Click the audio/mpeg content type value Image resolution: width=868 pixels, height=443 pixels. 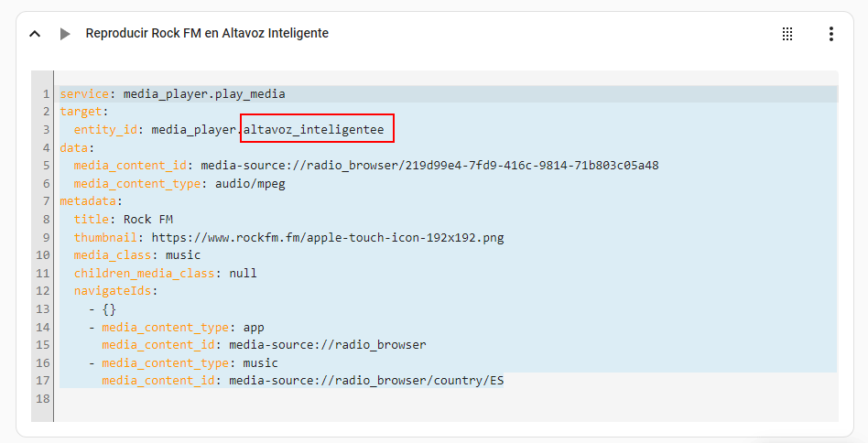239,184
